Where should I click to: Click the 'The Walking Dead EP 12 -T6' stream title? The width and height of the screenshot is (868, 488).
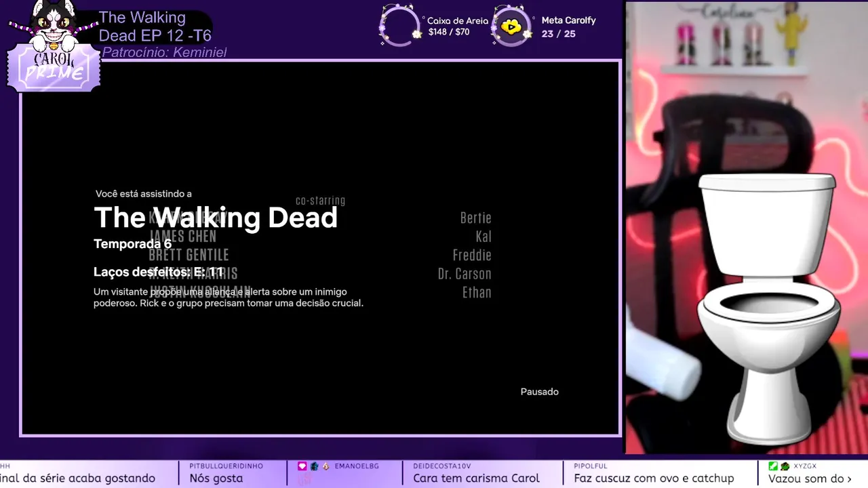pyautogui.click(x=155, y=26)
